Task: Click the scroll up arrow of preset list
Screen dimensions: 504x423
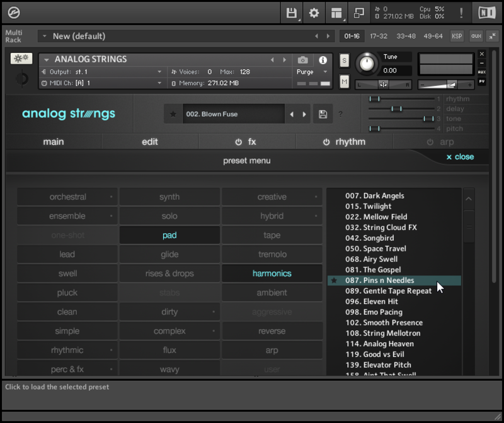Action: click(469, 199)
